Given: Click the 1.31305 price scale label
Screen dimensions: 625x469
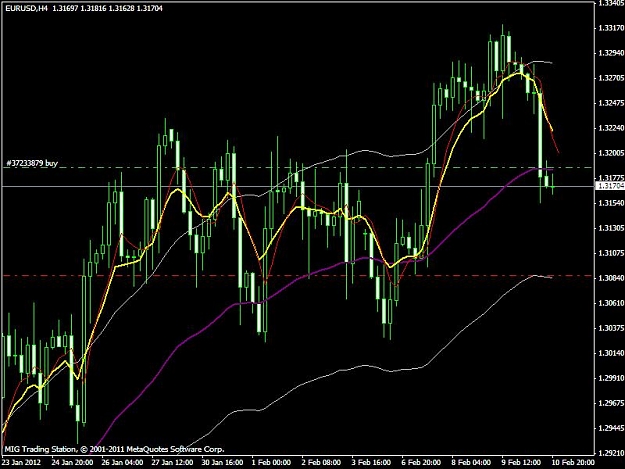Looking at the screenshot, I should (x=611, y=228).
